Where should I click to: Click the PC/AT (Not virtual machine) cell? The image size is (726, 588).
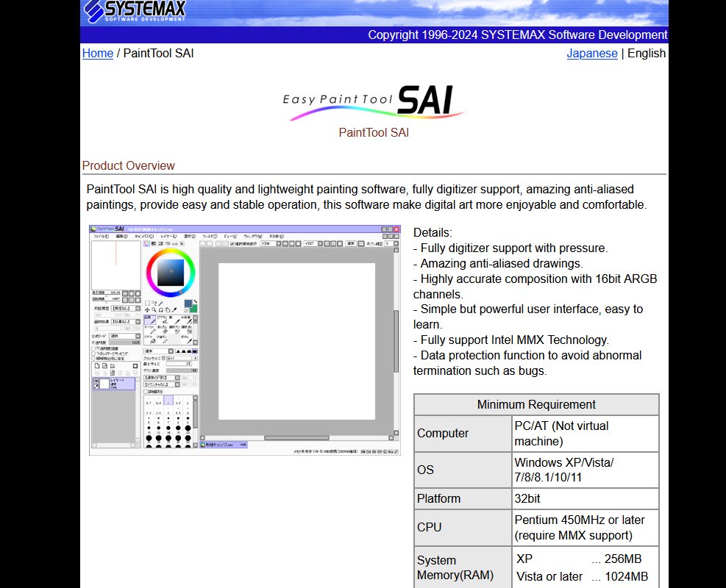click(x=586, y=434)
